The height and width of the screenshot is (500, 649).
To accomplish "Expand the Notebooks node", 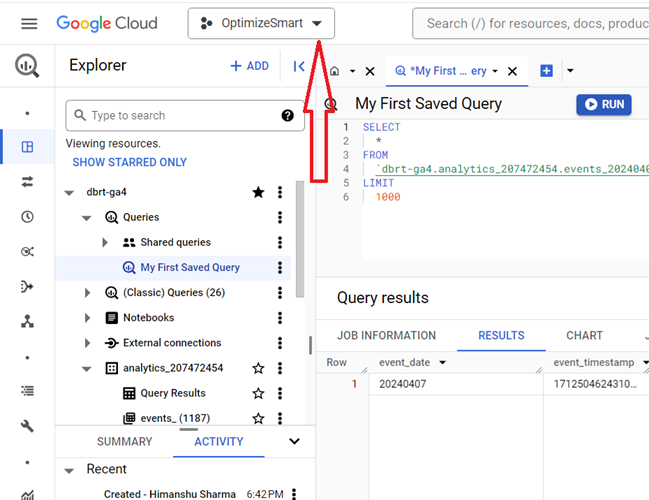I will [87, 318].
